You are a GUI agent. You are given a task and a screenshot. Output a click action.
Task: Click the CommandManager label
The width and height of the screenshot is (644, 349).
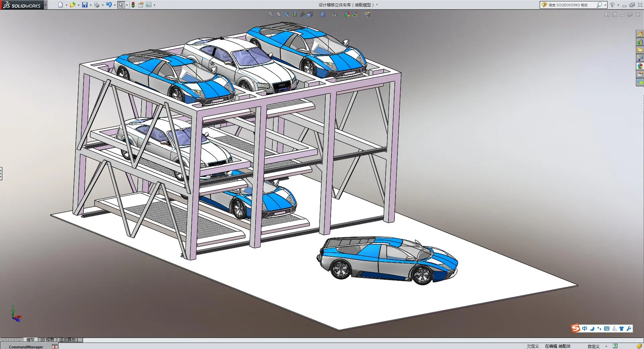26,347
